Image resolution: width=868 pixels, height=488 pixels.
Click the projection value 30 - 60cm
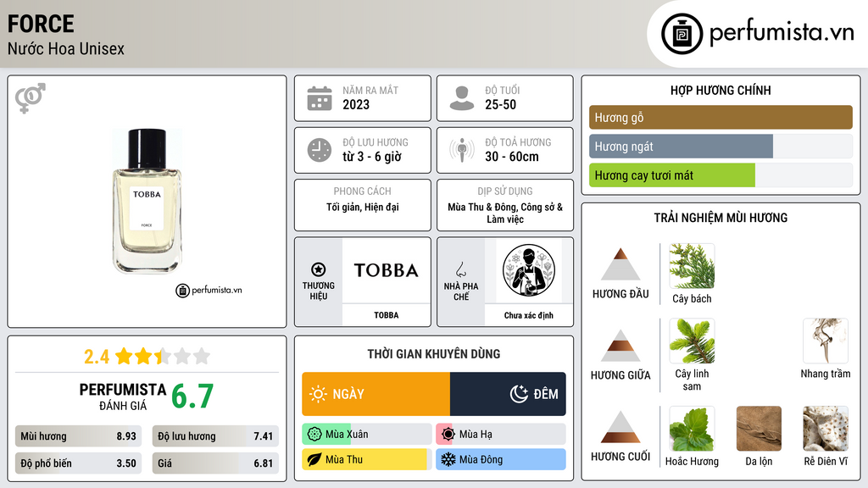pos(511,157)
